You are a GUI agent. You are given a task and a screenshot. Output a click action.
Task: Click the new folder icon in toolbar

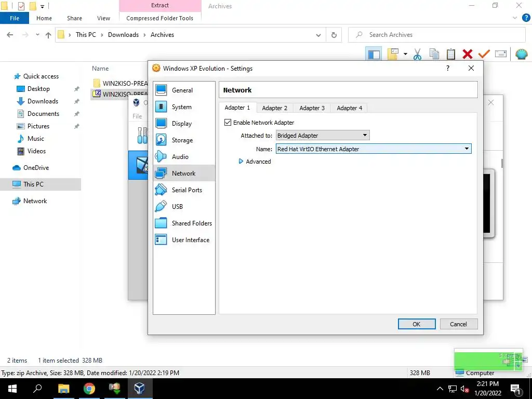393,54
